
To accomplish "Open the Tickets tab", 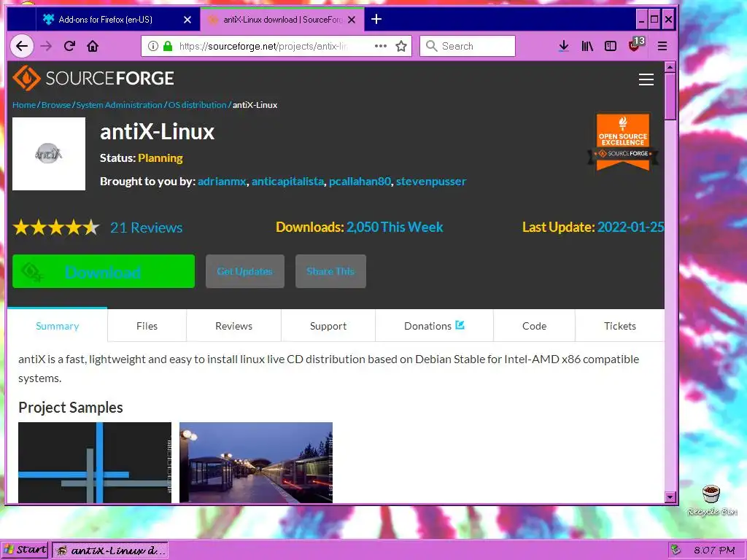I will [x=620, y=326].
